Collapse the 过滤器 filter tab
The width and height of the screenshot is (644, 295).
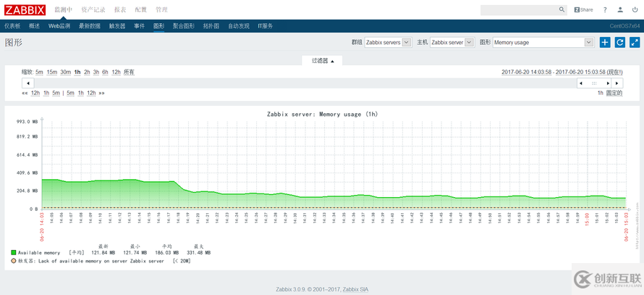point(323,60)
